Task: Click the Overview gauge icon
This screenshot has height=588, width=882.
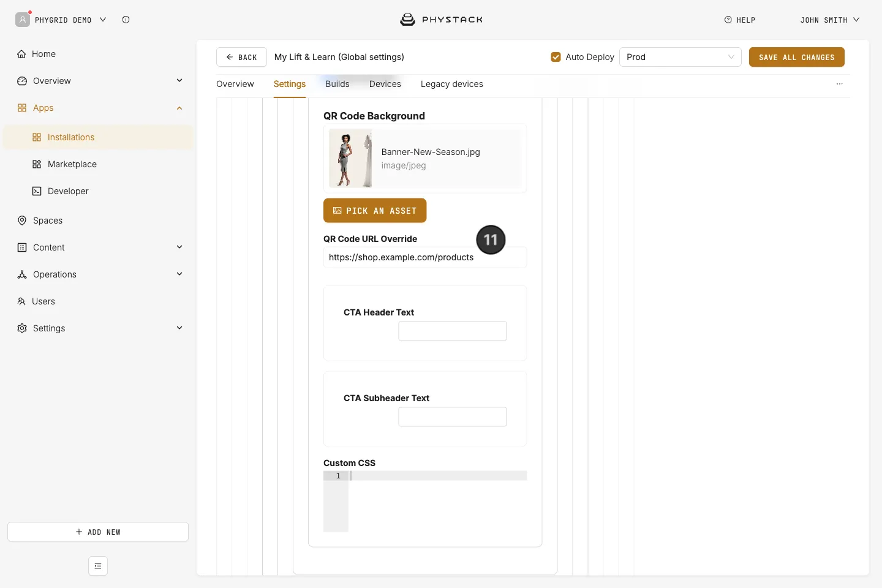Action: click(x=22, y=81)
